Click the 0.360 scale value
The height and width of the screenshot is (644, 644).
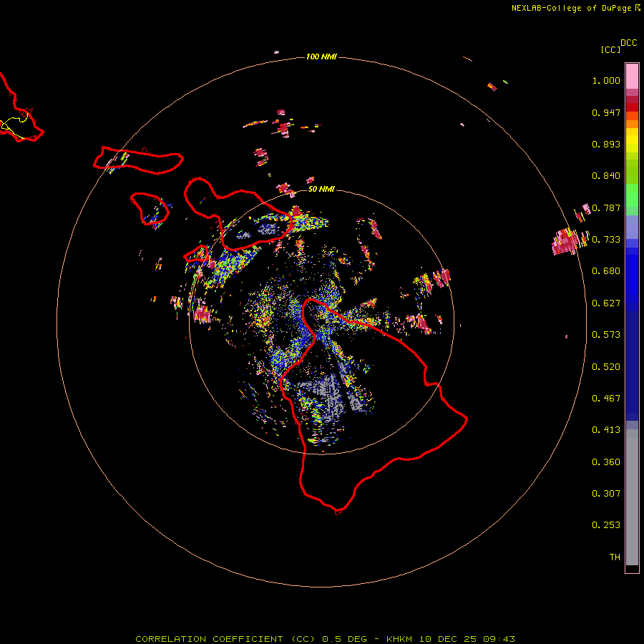(606, 462)
